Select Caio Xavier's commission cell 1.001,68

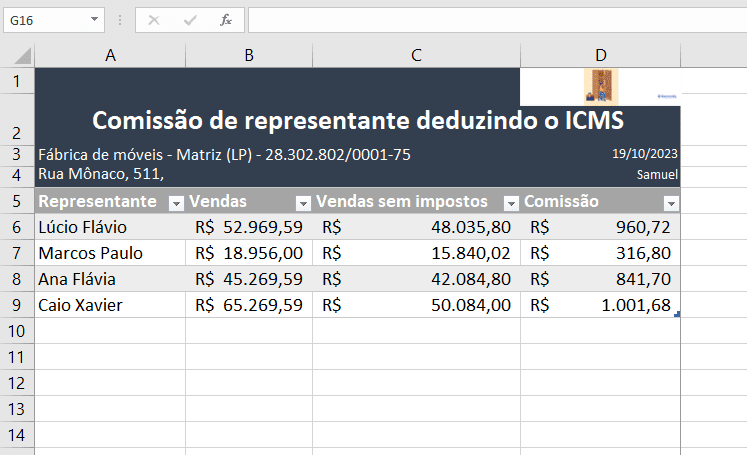point(600,305)
